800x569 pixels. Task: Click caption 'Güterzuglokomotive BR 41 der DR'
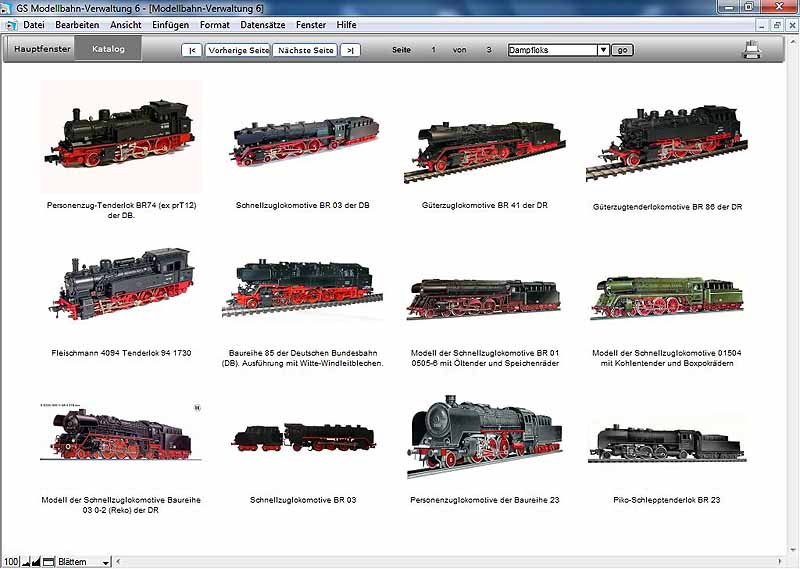pos(485,205)
